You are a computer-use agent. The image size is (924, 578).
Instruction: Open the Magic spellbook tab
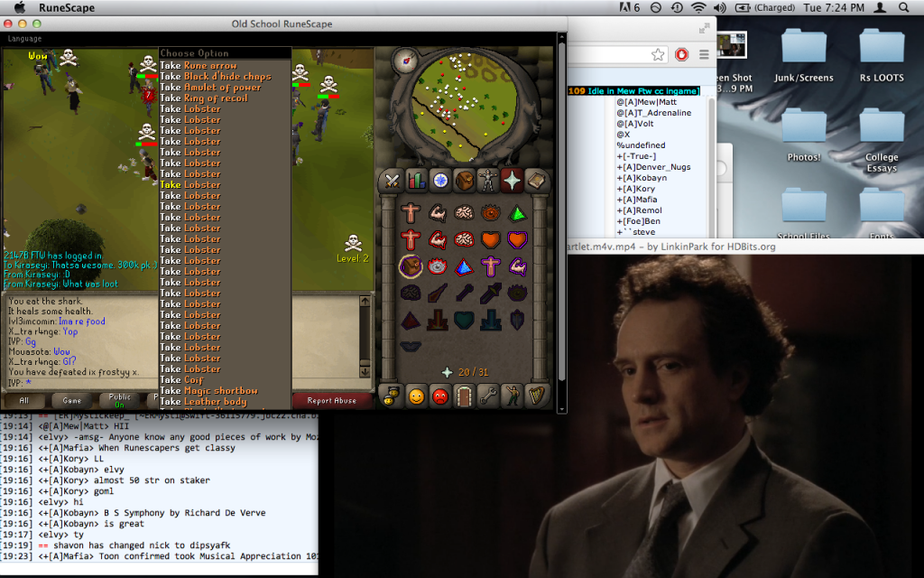536,180
